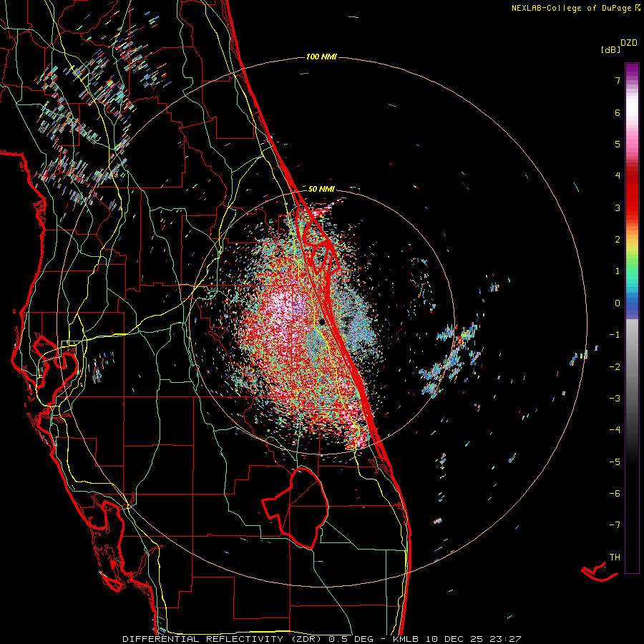
Task: Click the 0 value on the color scale
Action: [x=618, y=303]
